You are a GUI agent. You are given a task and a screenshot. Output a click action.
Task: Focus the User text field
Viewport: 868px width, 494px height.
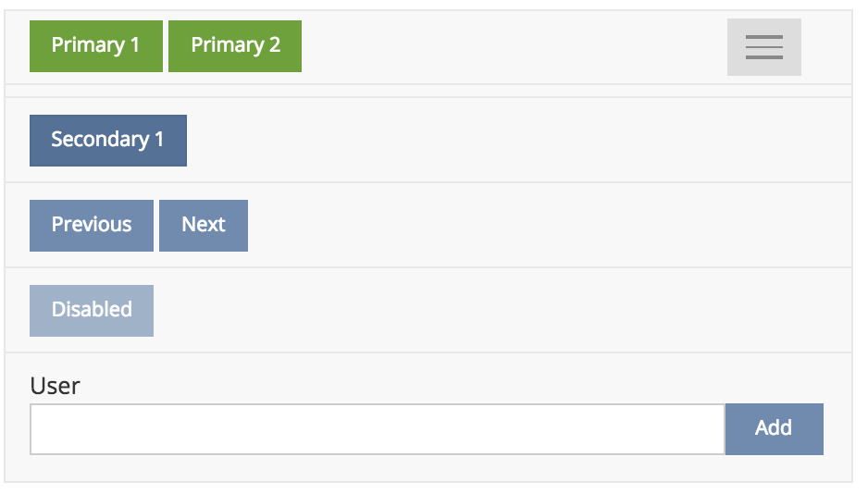coord(377,429)
